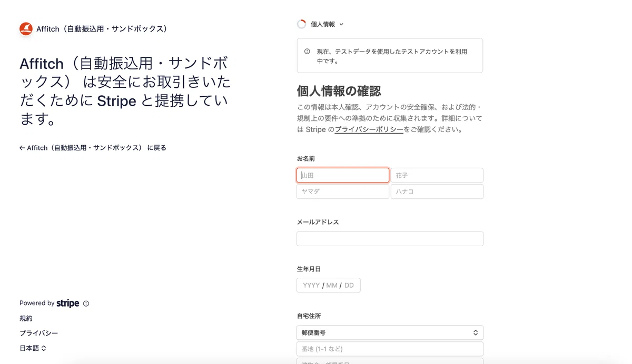Viewport: 632px width, 364px height.
Task: Open the 規約 link in the footer
Action: point(26,318)
